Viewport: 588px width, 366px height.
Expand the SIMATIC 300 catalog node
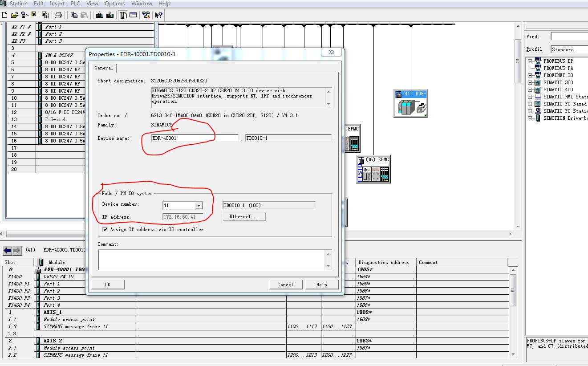(530, 82)
